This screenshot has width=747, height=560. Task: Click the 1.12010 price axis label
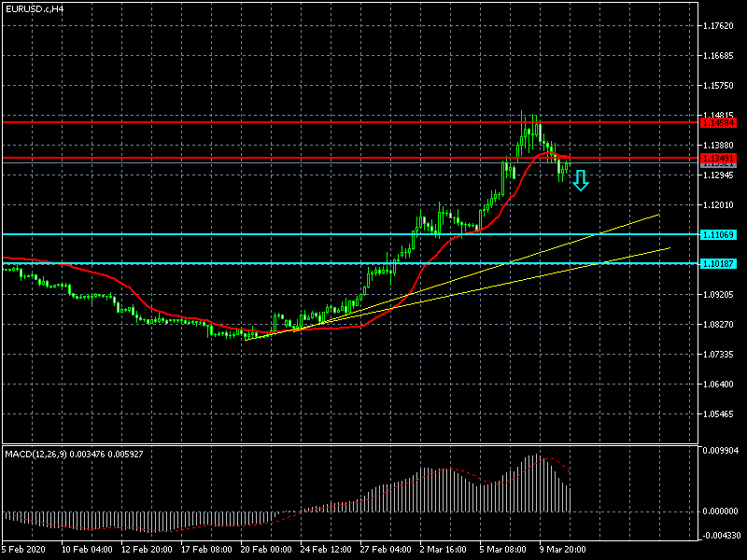click(x=718, y=205)
